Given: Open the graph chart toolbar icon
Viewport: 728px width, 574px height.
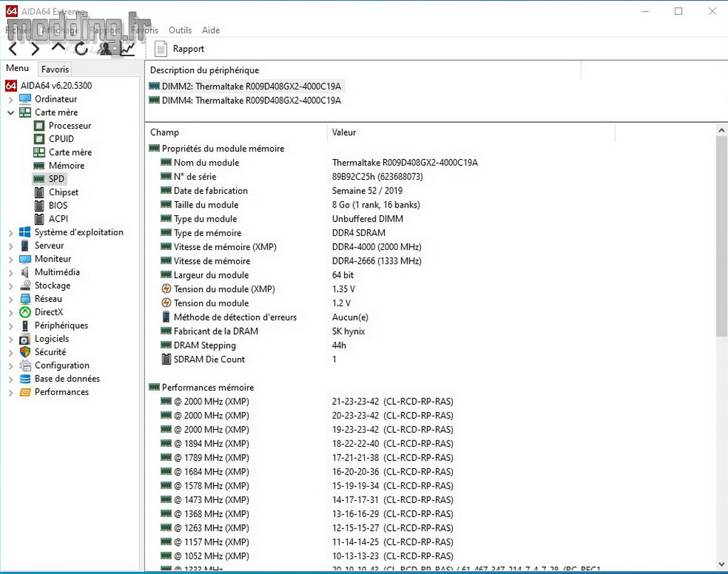Looking at the screenshot, I should tap(127, 48).
